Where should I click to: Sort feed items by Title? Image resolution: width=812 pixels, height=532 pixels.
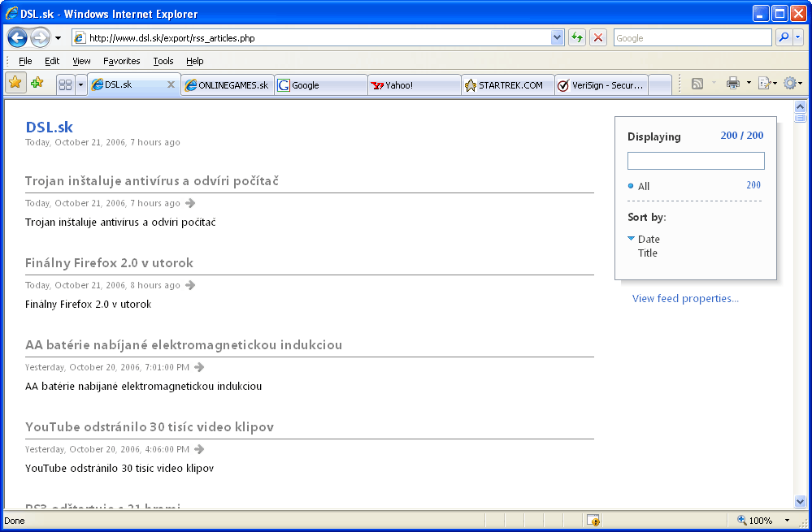647,253
